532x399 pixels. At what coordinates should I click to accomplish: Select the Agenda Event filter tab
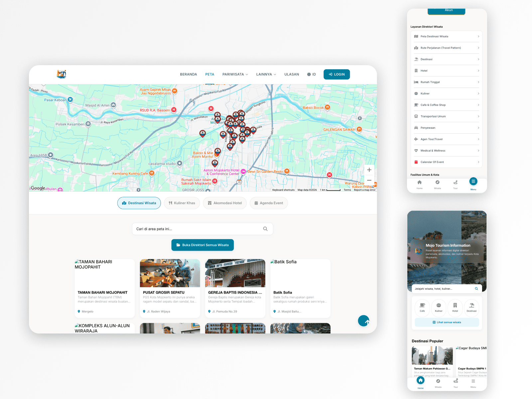pos(269,203)
